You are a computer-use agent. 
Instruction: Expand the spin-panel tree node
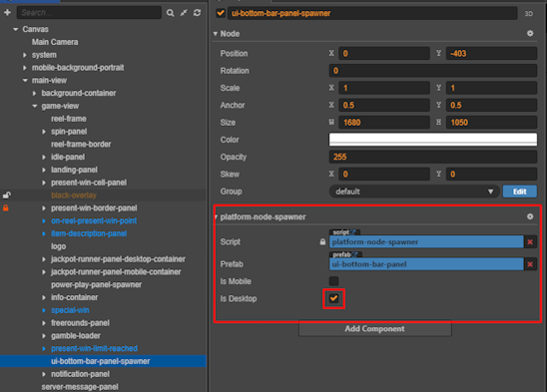44,132
